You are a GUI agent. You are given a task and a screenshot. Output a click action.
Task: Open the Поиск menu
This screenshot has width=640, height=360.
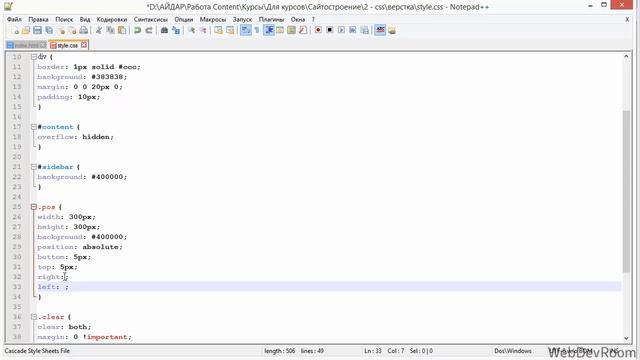tap(64, 19)
